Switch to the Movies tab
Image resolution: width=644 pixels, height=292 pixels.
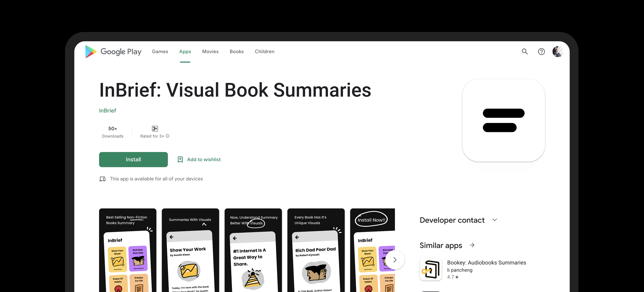coord(210,51)
